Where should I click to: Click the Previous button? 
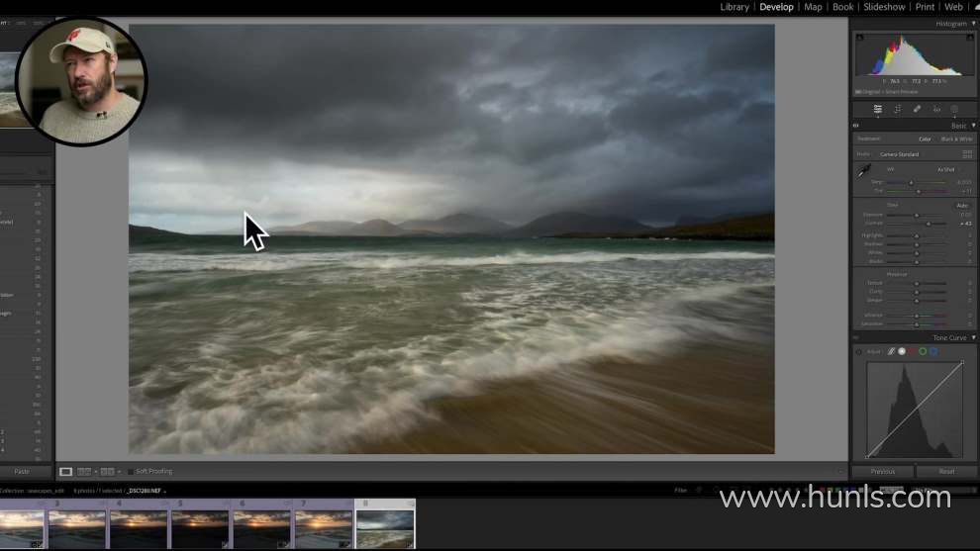(883, 472)
